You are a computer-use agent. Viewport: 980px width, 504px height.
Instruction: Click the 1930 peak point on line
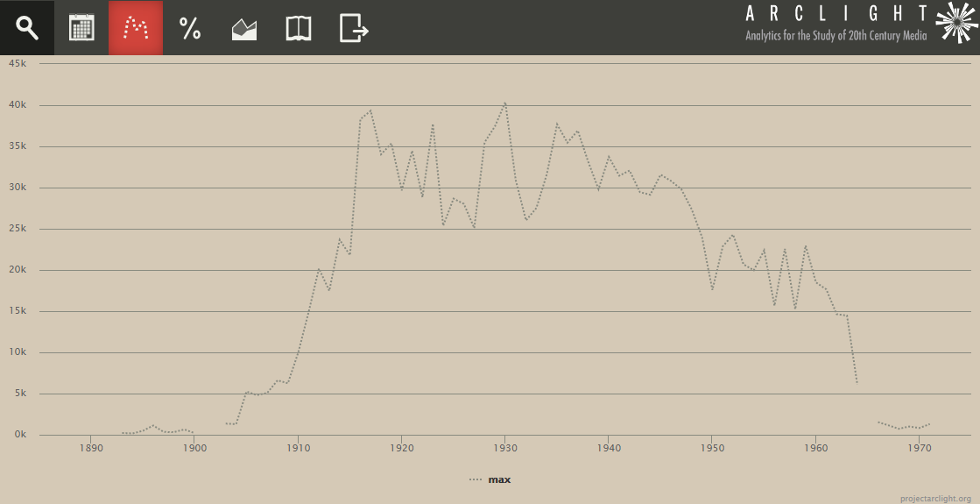pos(505,103)
